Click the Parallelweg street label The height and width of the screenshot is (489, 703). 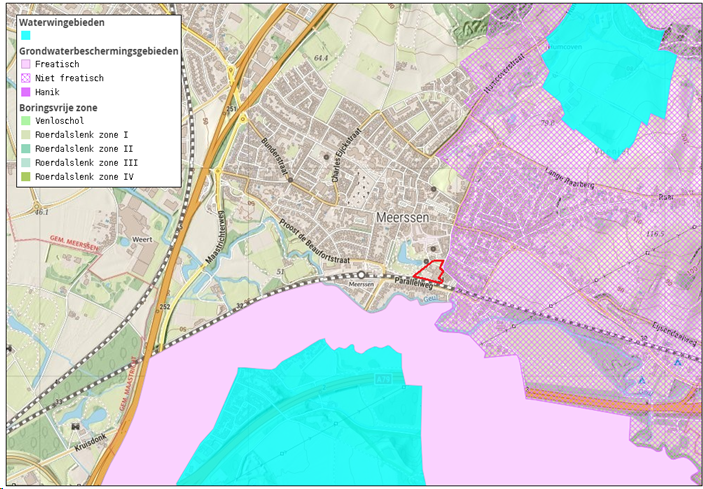point(414,283)
